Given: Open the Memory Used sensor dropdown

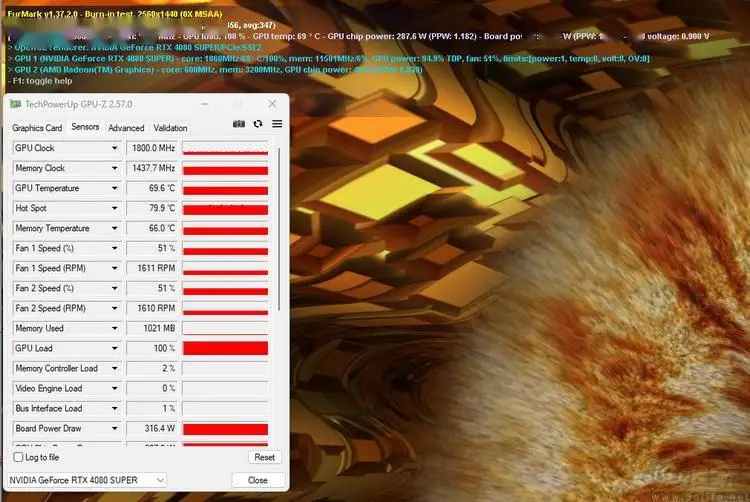Looking at the screenshot, I should (115, 328).
